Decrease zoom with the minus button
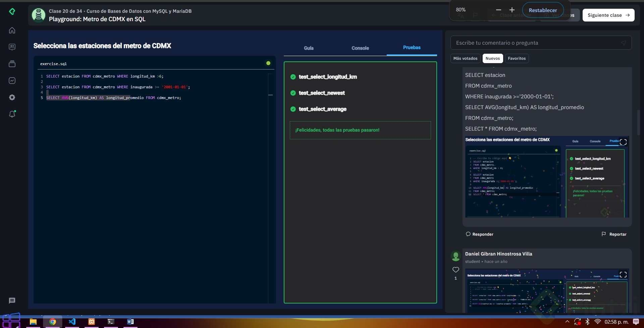644x328 pixels. 498,10
